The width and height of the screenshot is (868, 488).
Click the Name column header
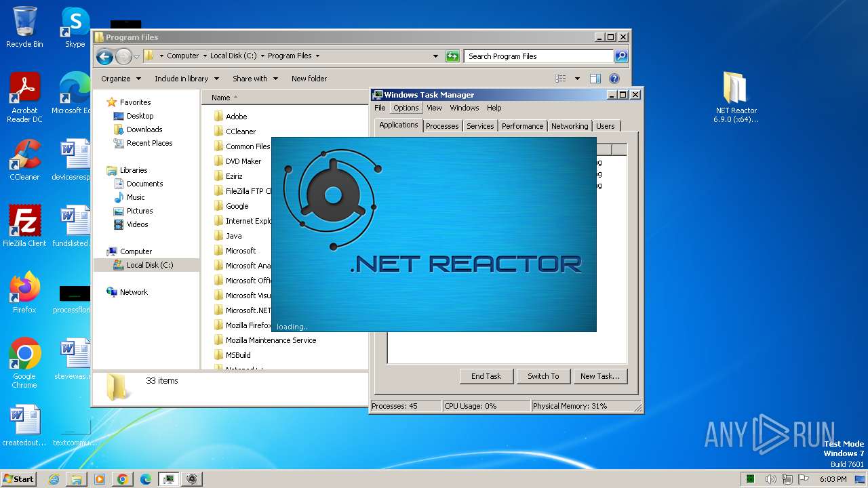click(x=285, y=98)
